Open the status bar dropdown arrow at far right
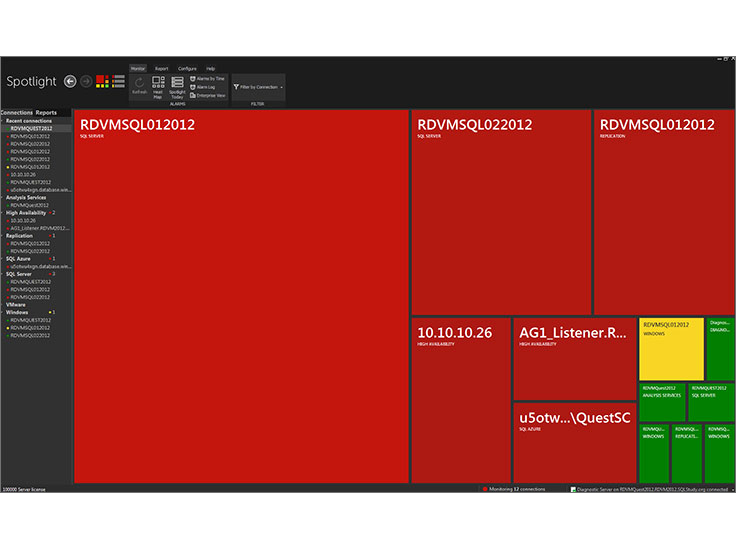Viewport: 736px width, 550px height. [x=733, y=489]
